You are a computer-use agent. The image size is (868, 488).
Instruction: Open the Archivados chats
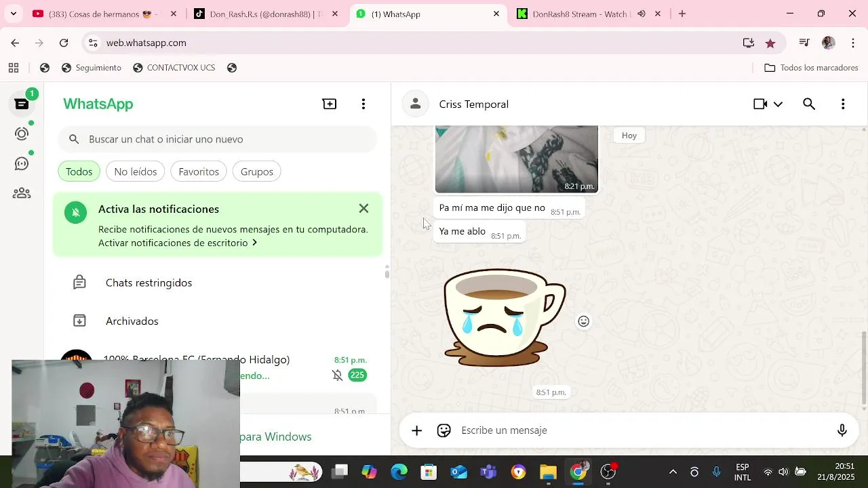pos(217,321)
